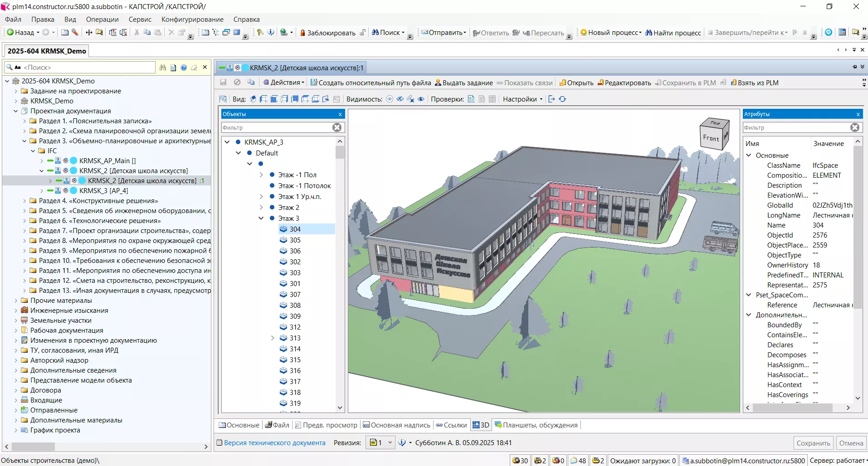Click the first Проверки check icon
This screenshot has width=868, height=466.
pyautogui.click(x=471, y=99)
